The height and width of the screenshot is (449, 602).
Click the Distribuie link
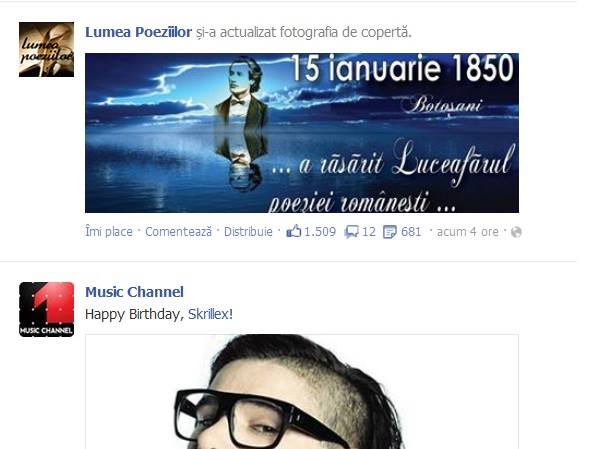pos(248,232)
